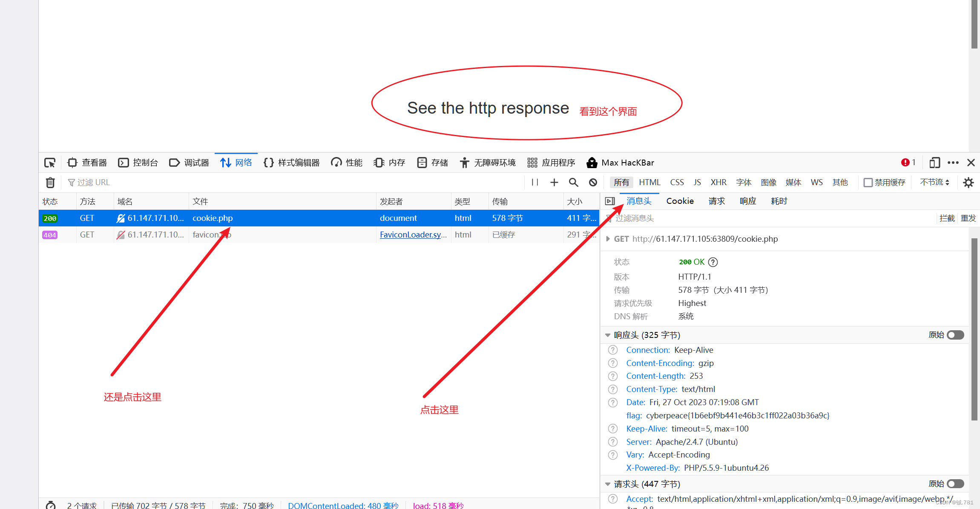Click the red error count badge
The image size is (980, 509).
click(908, 163)
